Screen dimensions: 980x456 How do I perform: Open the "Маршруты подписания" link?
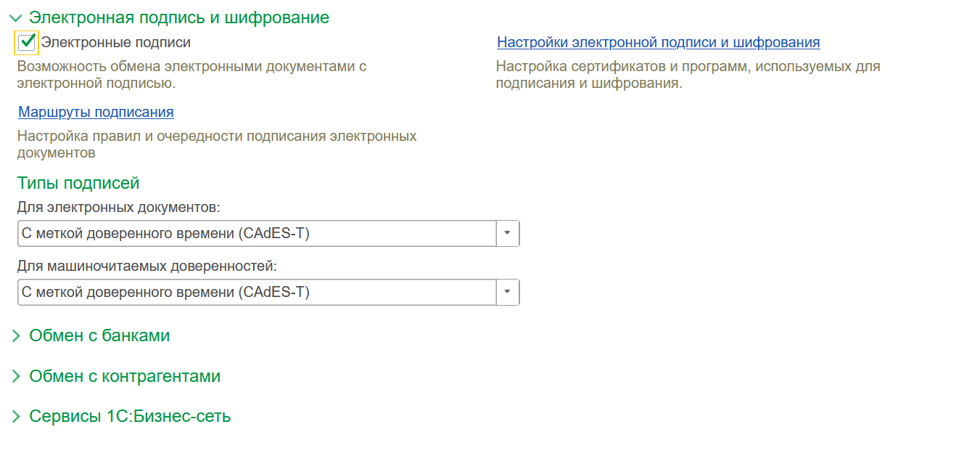96,112
